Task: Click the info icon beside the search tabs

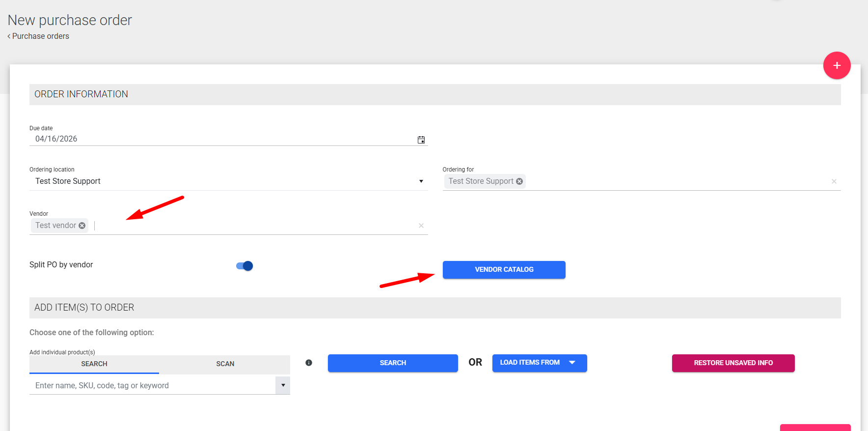Action: pos(309,363)
